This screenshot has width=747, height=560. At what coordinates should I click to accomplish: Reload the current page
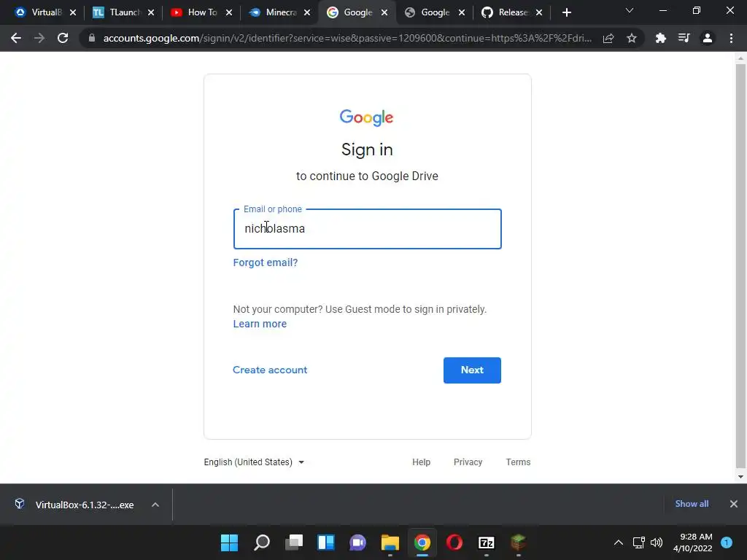pos(63,38)
